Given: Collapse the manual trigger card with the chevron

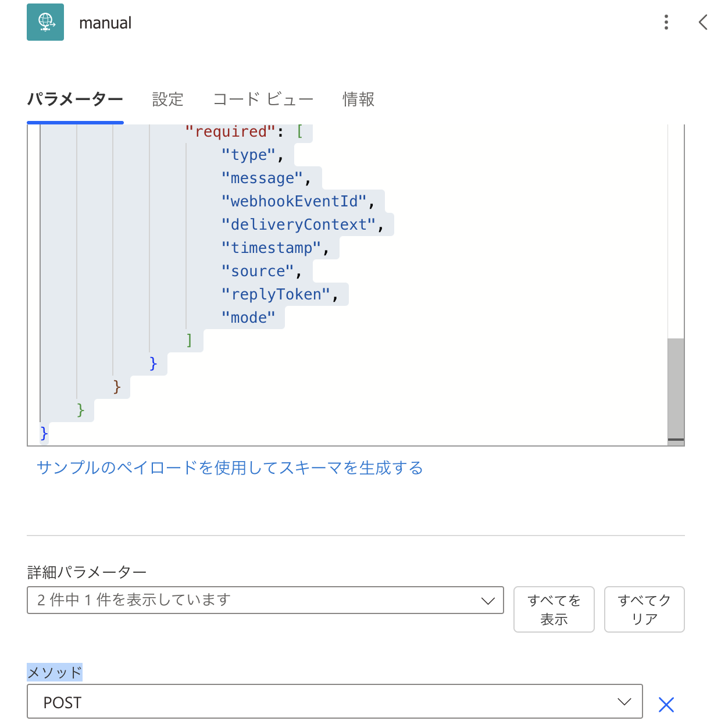Looking at the screenshot, I should tap(703, 22).
